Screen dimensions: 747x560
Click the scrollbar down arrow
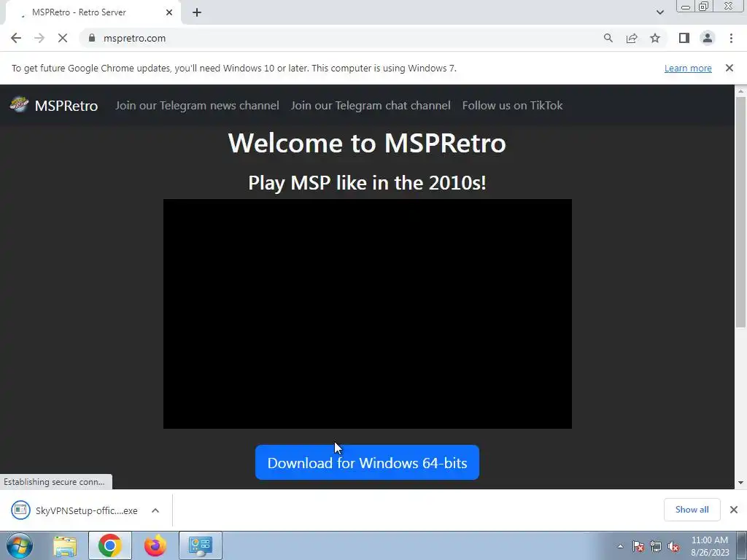point(740,483)
